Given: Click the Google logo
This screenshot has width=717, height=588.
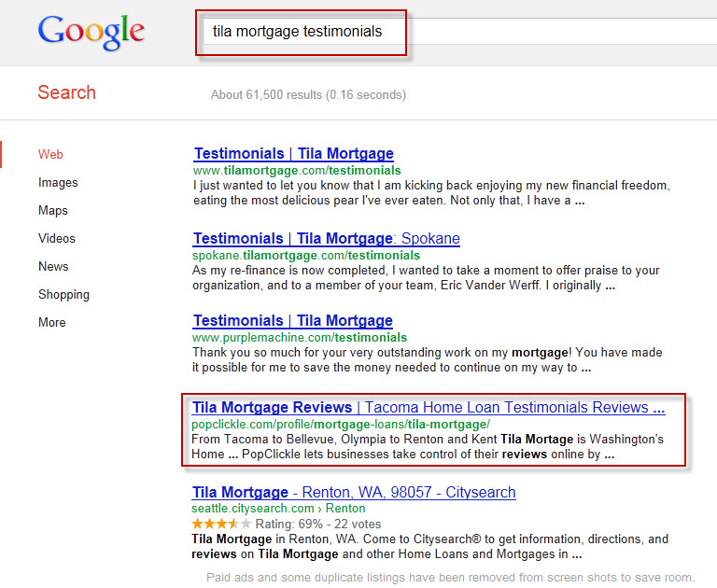Looking at the screenshot, I should coord(91,32).
